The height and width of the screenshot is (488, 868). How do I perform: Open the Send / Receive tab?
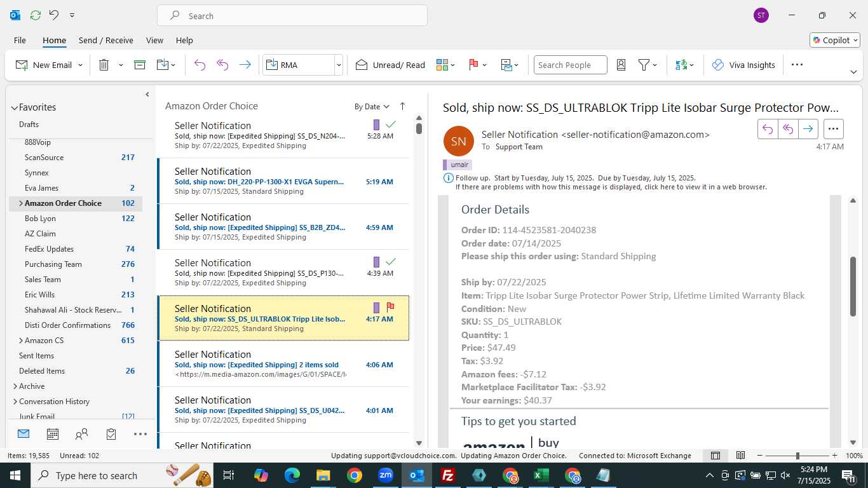coord(106,40)
